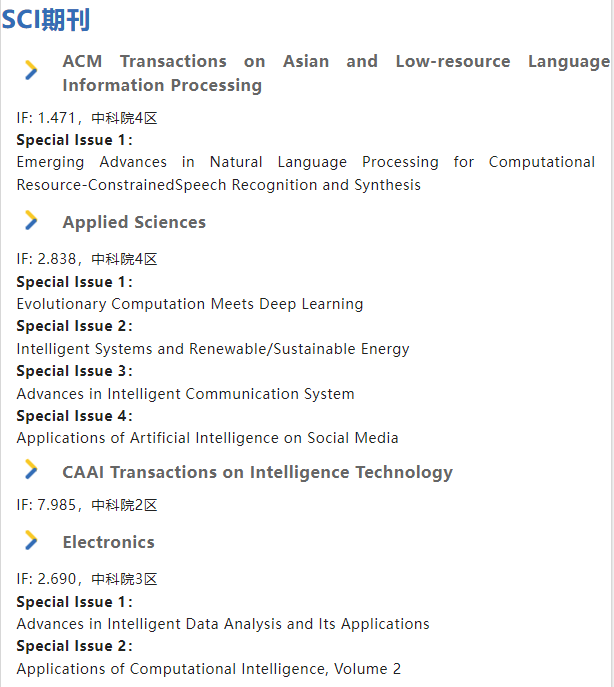The width and height of the screenshot is (614, 687).
Task: Click 'Applications of Artificial Intelligence on Social Media'
Action: (207, 438)
